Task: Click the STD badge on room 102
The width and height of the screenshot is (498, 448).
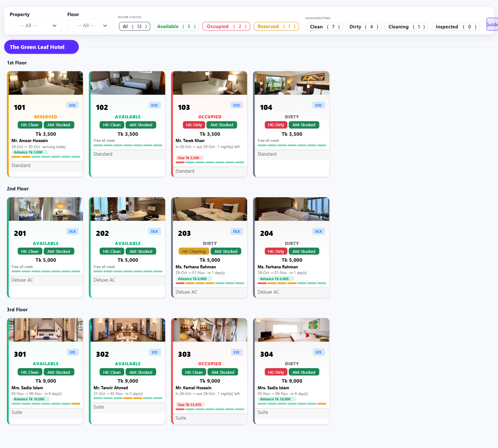Action: coord(154,105)
